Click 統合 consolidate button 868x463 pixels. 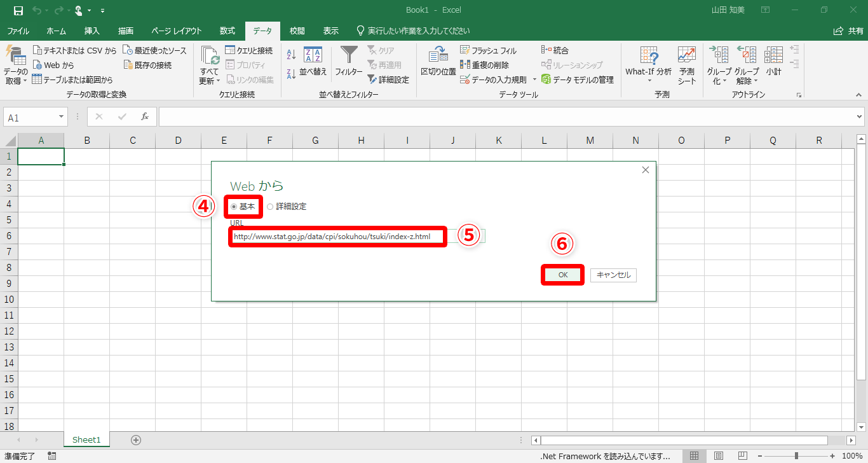coord(555,50)
